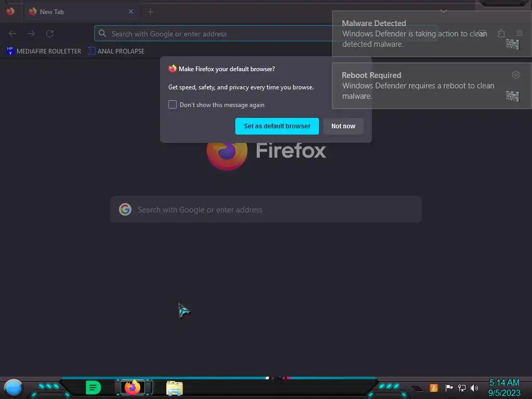Click the Reboot Required notification
This screenshot has height=399, width=532.
point(432,86)
